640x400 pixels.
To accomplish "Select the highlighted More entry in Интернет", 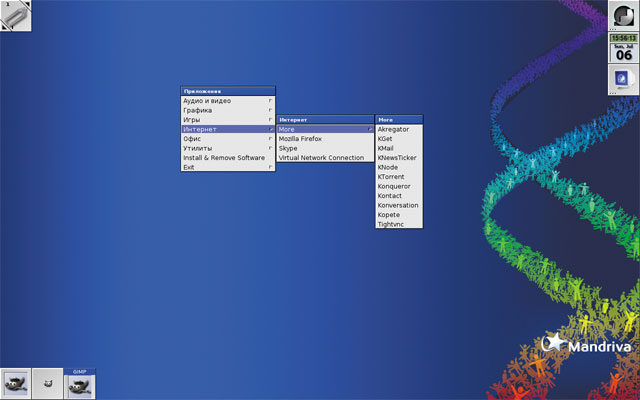I will [325, 129].
